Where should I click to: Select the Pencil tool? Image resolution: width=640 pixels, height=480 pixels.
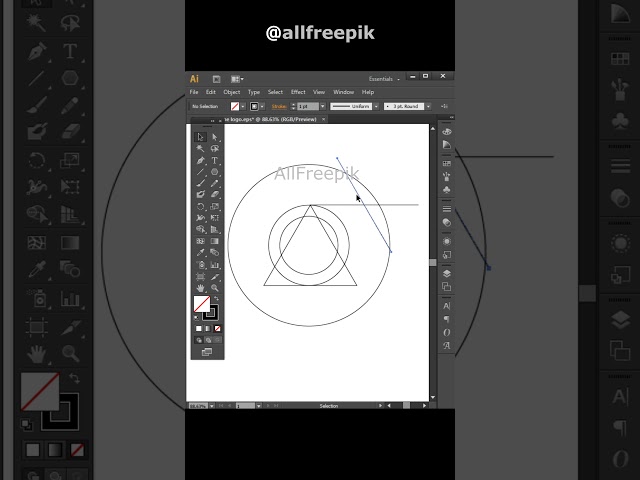point(215,183)
